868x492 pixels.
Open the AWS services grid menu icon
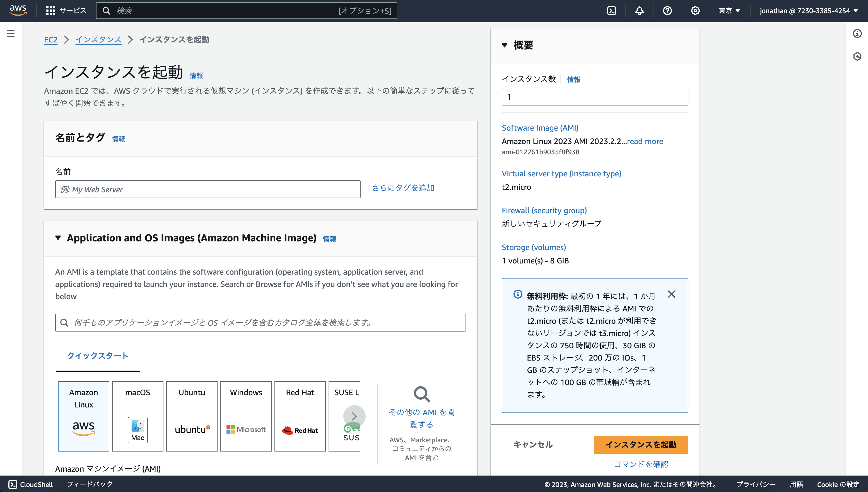coord(50,11)
